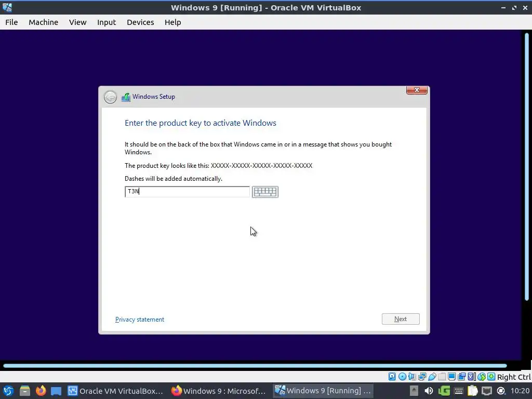Viewport: 532px width, 399px height.
Task: Click the volume speaker tray icon
Action: [429, 391]
